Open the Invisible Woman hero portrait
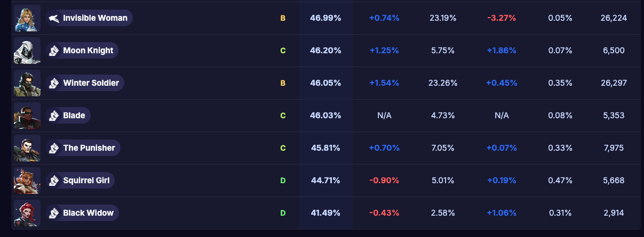This screenshot has width=644, height=237. click(x=27, y=18)
